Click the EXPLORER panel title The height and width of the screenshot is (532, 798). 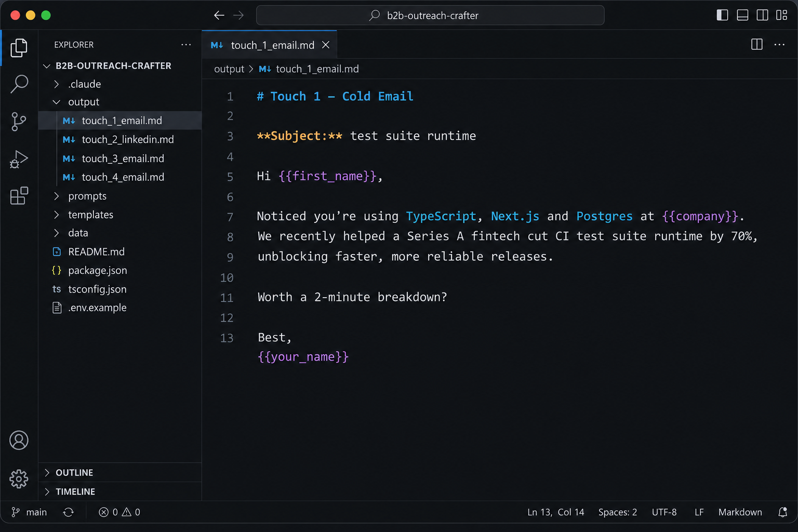click(x=74, y=45)
